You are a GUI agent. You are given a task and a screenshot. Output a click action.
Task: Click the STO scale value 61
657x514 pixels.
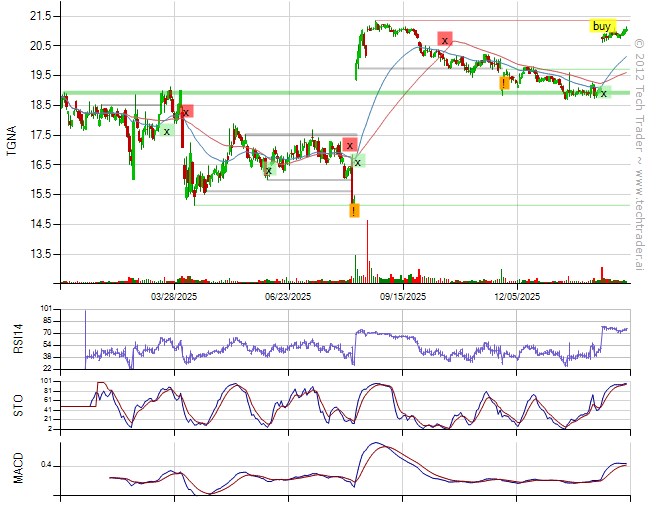(46, 400)
